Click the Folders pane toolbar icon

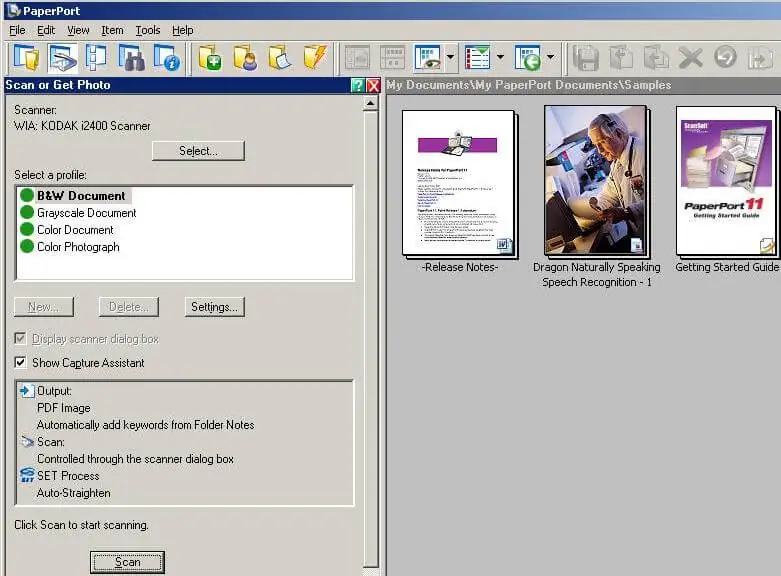25,57
